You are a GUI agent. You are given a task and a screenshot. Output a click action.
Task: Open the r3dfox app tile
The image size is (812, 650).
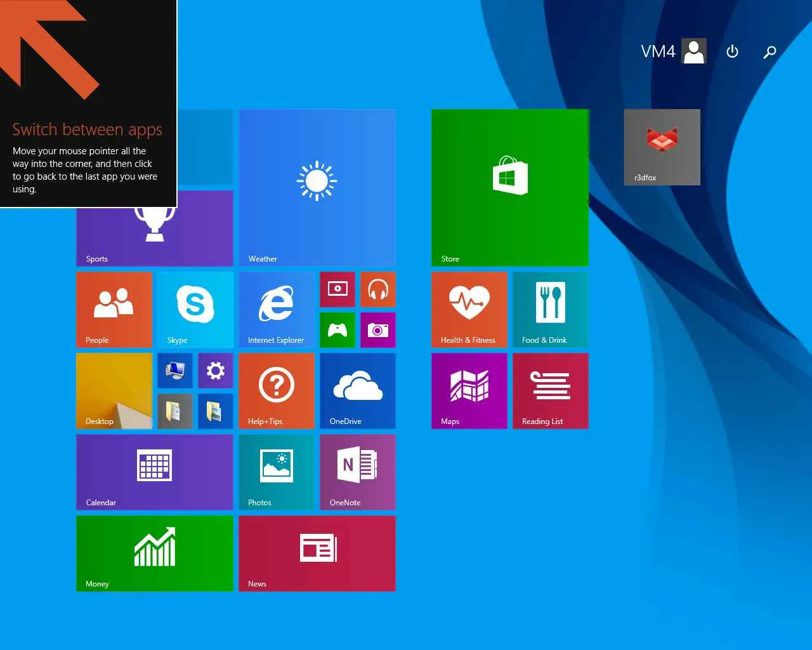(x=662, y=147)
